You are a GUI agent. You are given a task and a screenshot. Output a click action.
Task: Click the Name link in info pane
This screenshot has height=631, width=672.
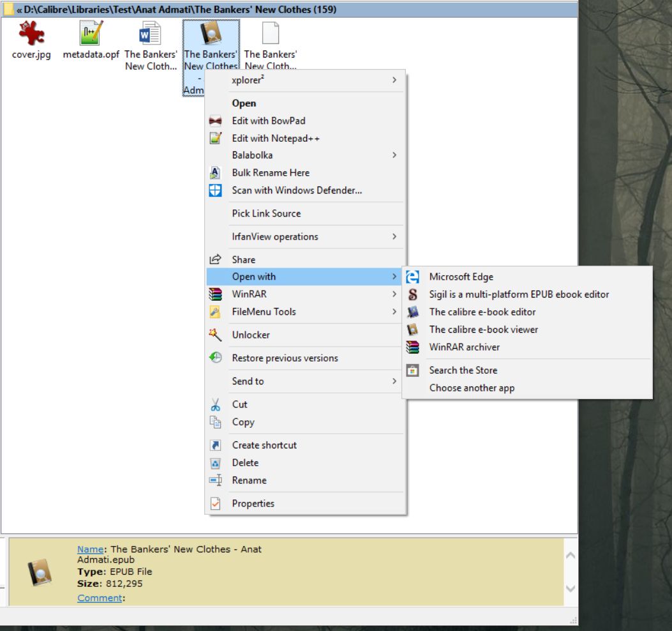click(x=90, y=549)
